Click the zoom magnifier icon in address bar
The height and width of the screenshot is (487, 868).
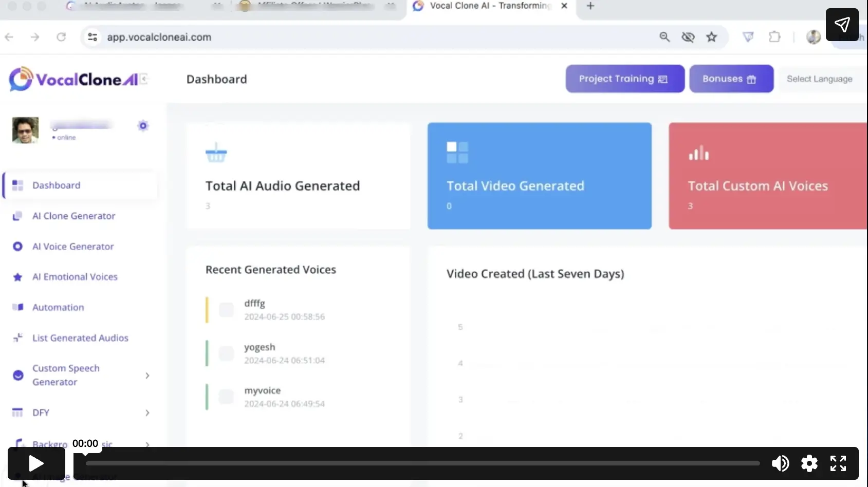click(664, 37)
